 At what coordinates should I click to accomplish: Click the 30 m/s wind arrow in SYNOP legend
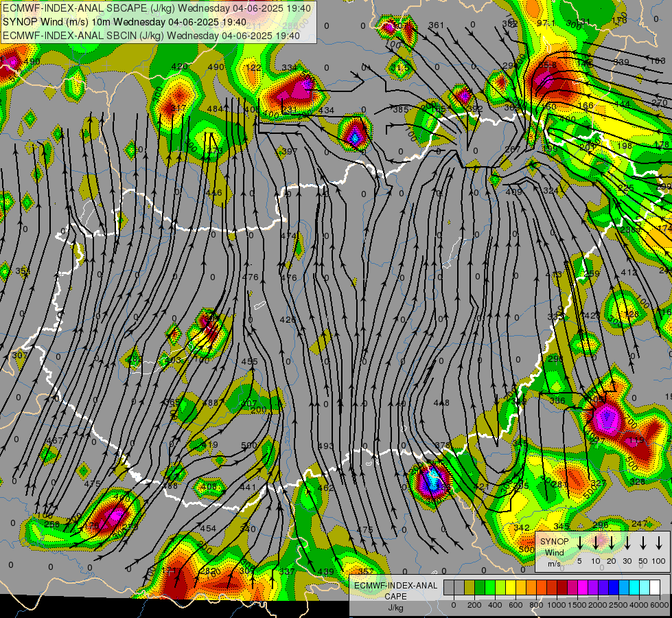click(627, 543)
